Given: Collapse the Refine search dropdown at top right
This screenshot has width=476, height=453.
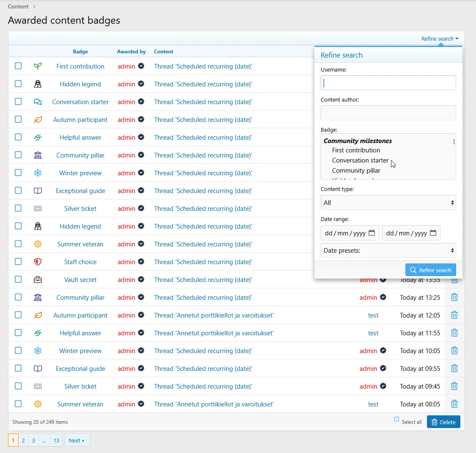Looking at the screenshot, I should click(440, 39).
